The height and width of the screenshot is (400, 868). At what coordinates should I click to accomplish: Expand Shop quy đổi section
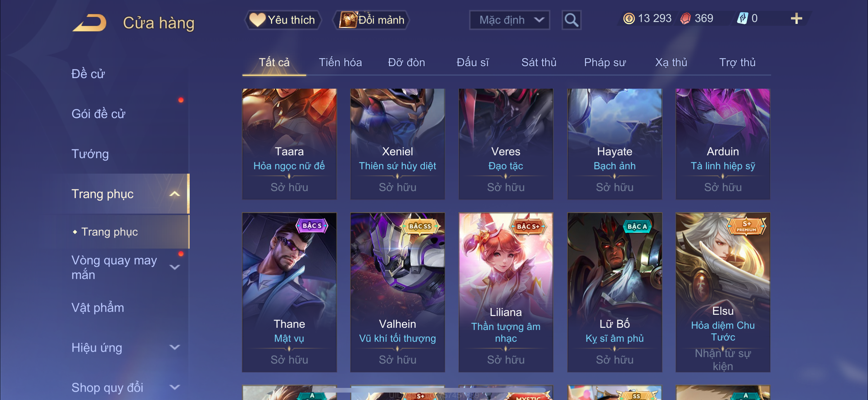(x=174, y=387)
